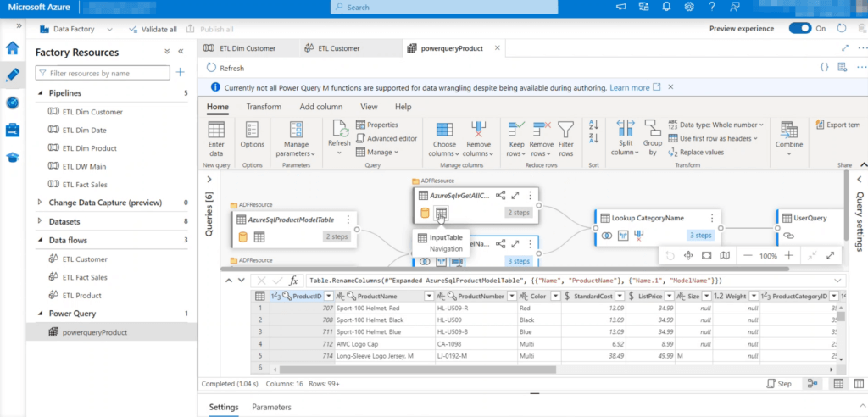Click the Azure Search box

pos(444,7)
